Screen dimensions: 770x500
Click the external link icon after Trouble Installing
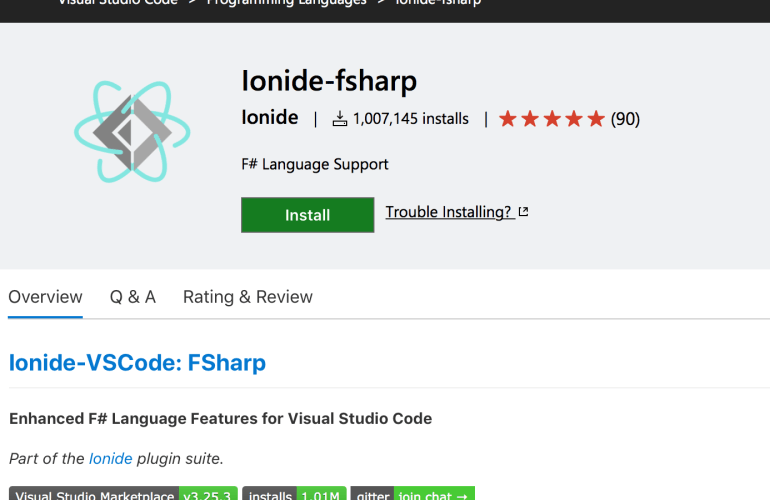point(523,212)
